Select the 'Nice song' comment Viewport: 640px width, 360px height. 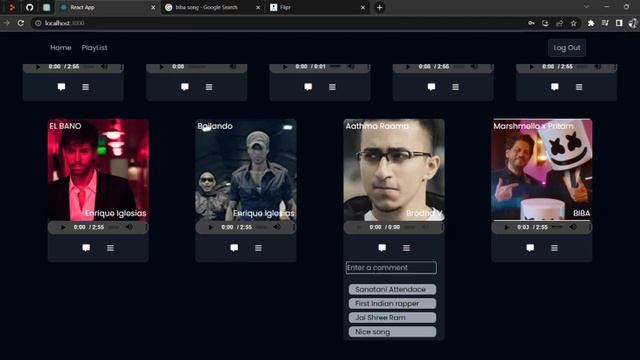(392, 332)
